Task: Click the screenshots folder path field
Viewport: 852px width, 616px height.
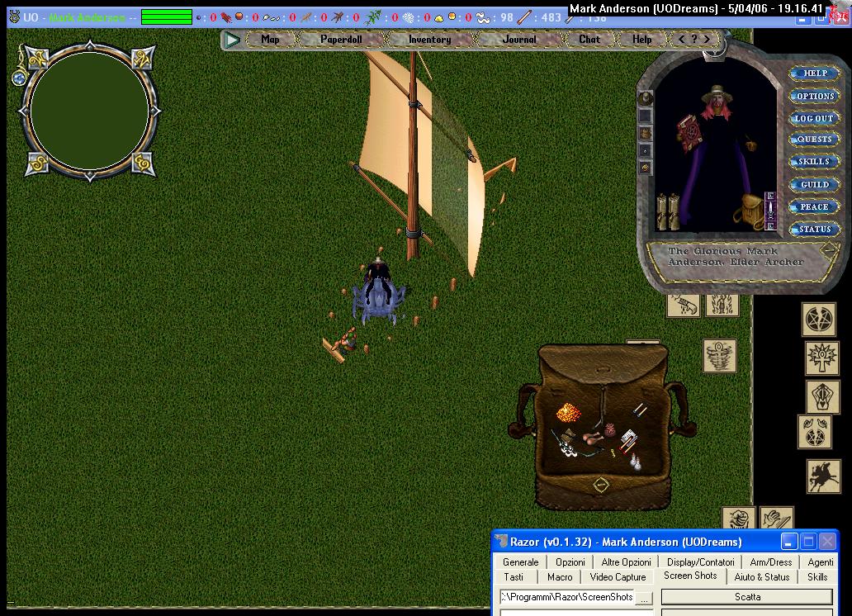Action: coord(566,597)
